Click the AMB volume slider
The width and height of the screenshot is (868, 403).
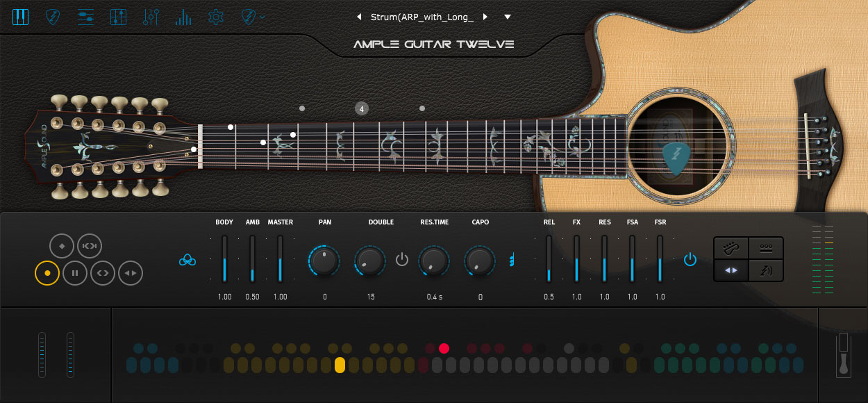pos(252,258)
